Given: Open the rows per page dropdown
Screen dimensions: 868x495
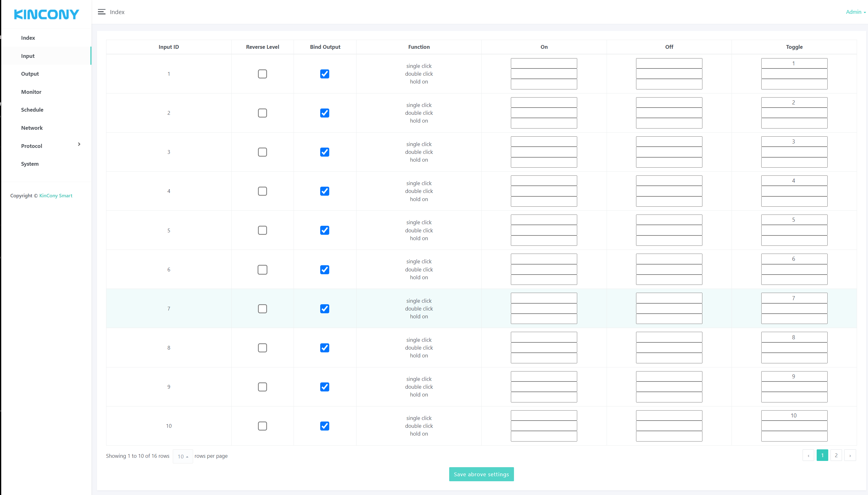Looking at the screenshot, I should tap(183, 456).
